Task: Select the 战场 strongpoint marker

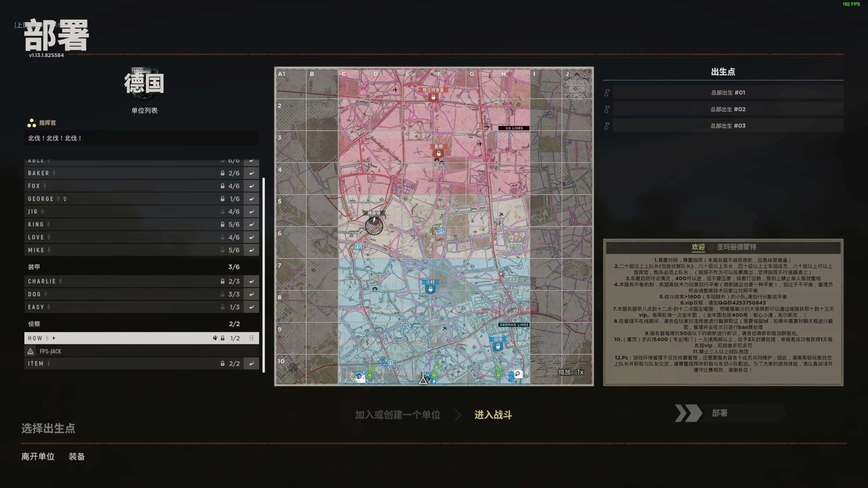Action: coord(497,346)
